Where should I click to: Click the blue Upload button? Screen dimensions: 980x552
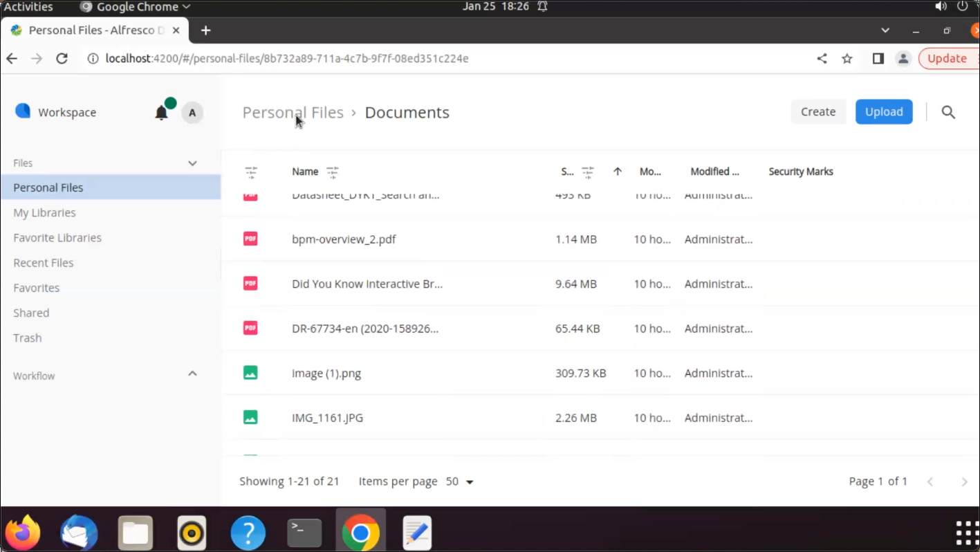pyautogui.click(x=883, y=111)
